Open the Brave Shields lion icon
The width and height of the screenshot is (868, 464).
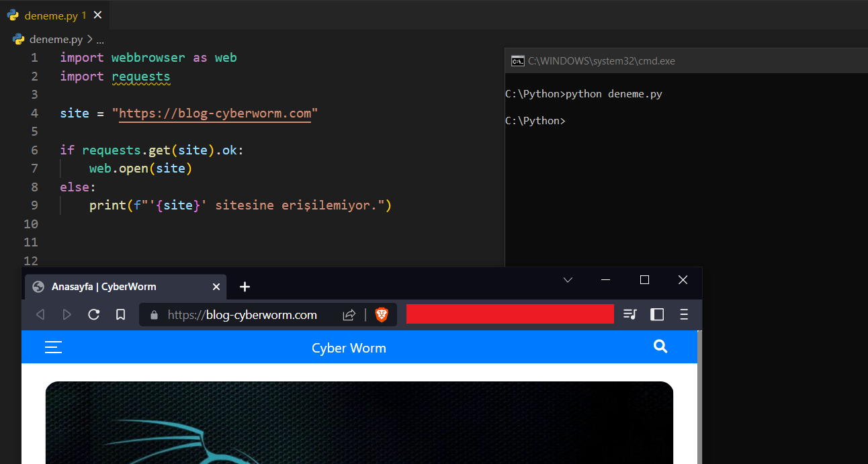[382, 314]
